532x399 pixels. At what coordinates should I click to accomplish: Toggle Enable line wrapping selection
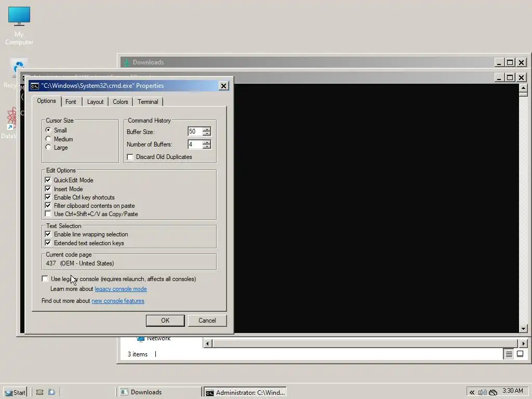(x=48, y=234)
